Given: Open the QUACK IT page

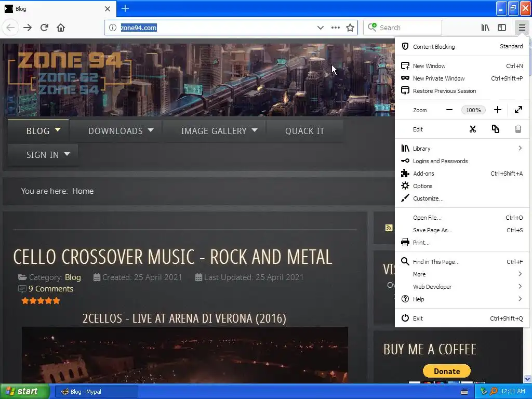Looking at the screenshot, I should pyautogui.click(x=304, y=131).
